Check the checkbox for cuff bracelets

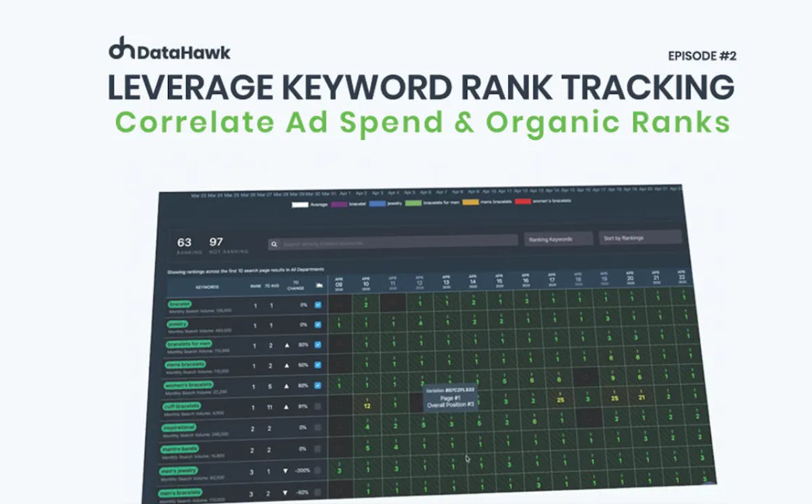point(318,407)
